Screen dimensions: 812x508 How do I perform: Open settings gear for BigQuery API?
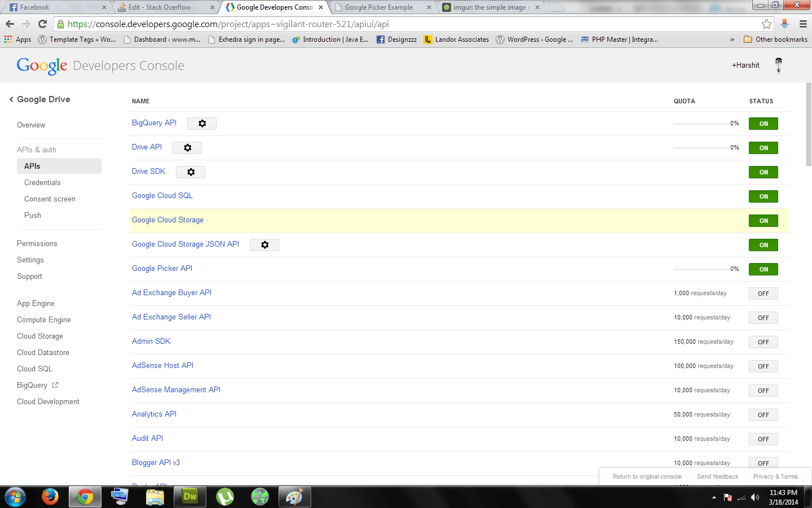coord(202,124)
